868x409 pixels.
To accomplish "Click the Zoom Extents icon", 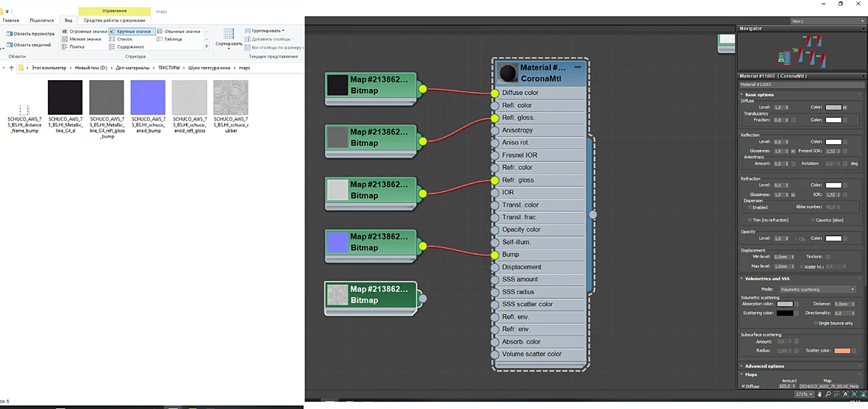I will [x=846, y=394].
